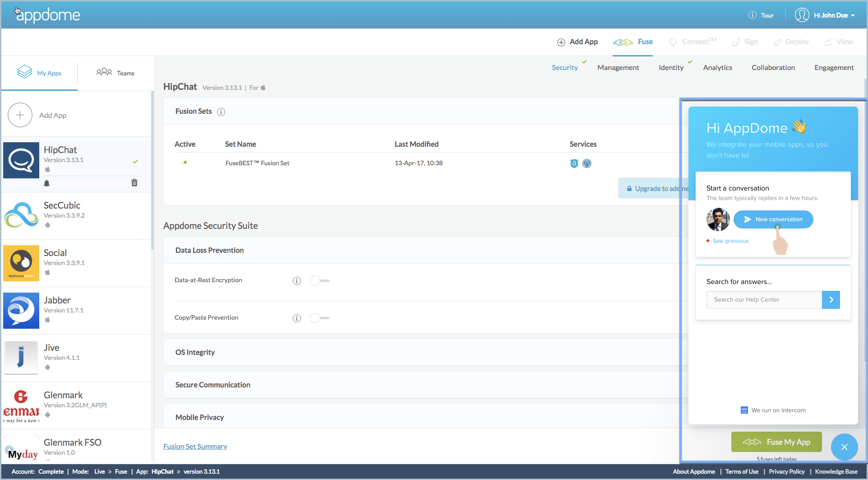The width and height of the screenshot is (868, 480).
Task: Open the Tour info icon
Action: [x=752, y=15]
